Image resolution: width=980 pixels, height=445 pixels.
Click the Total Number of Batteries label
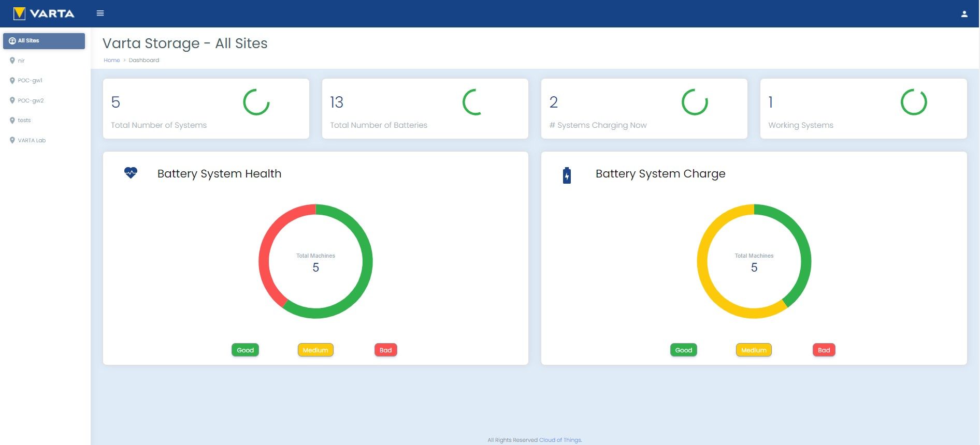(x=379, y=125)
